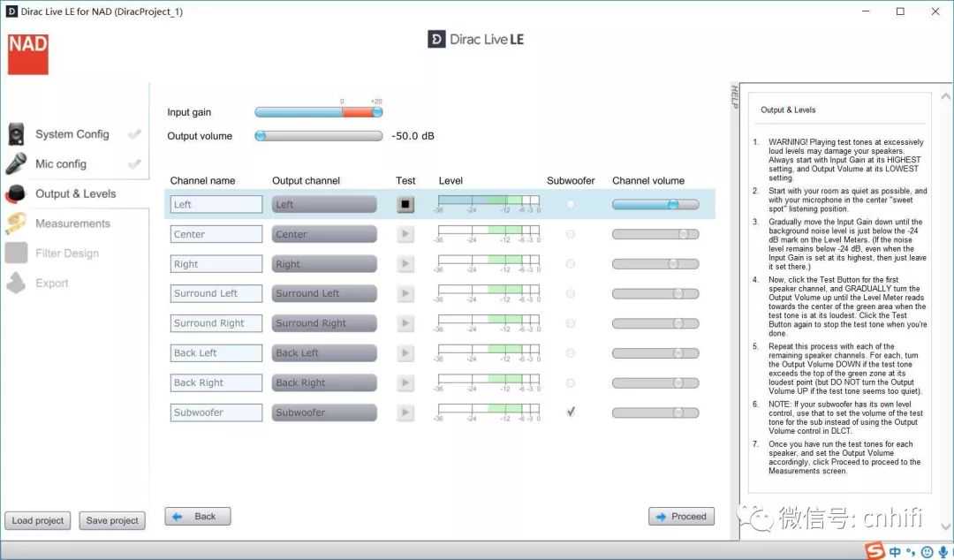Click the Surround Right channel name field
The image size is (954, 560).
pos(216,323)
